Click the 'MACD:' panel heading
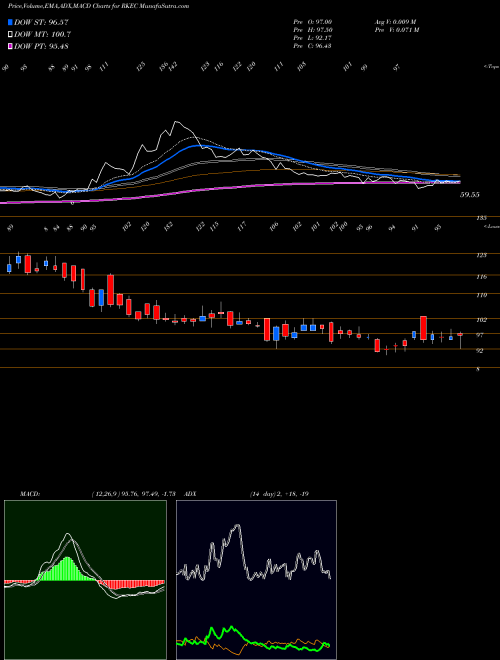The image size is (500, 660). (30, 493)
